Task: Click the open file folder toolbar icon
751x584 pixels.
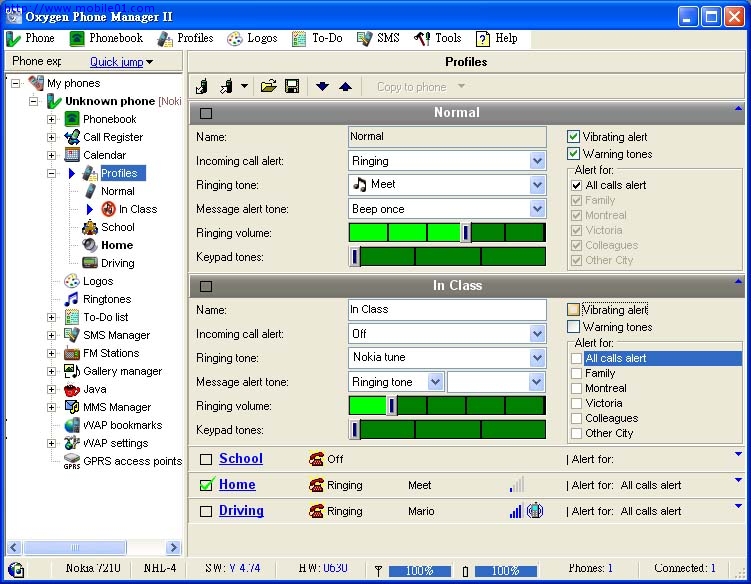Action: point(268,87)
